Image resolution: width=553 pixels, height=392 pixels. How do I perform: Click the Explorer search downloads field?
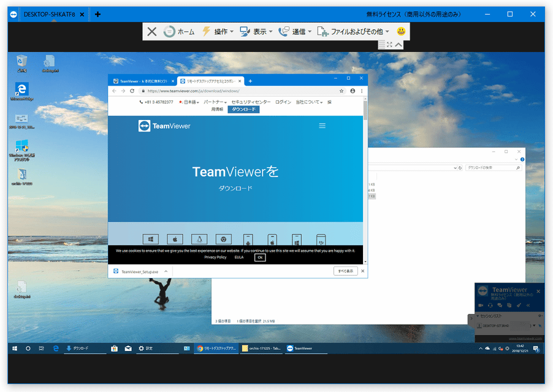pos(493,168)
